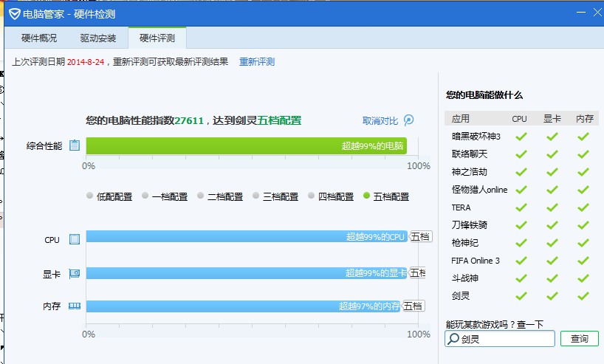This screenshot has width=604, height=364.
Task: Click the 五档 tag on the 显卡 bar
Action: 417,273
